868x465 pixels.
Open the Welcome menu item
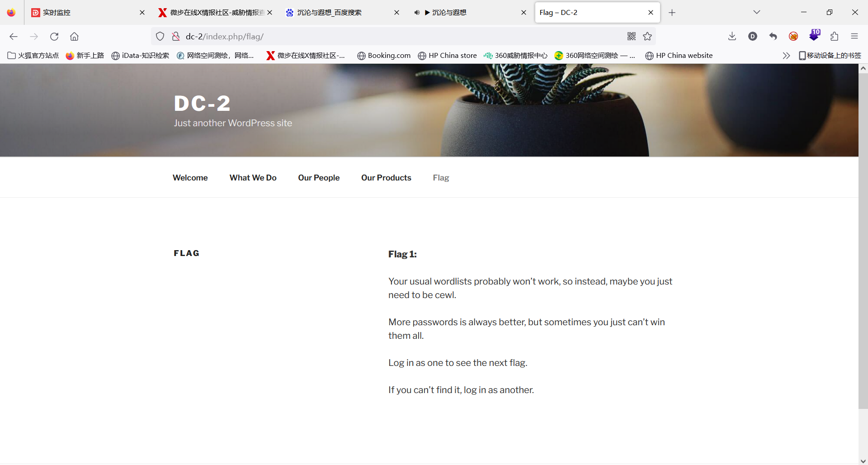[x=190, y=178]
